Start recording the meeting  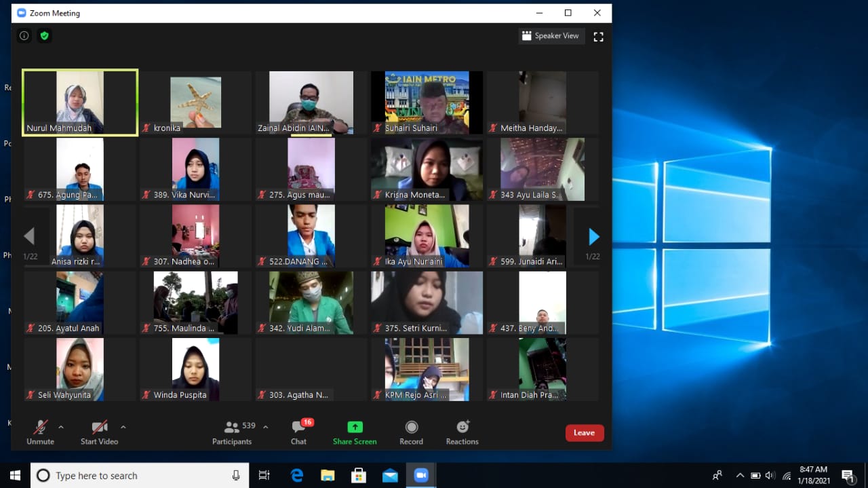411,432
